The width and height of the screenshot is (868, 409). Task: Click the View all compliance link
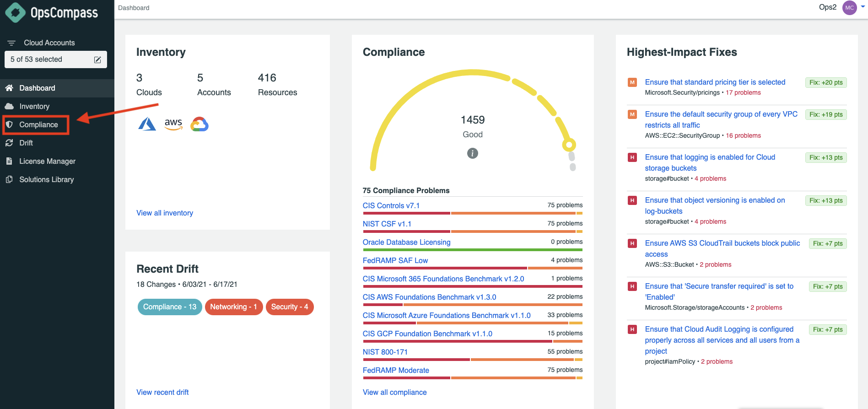394,393
